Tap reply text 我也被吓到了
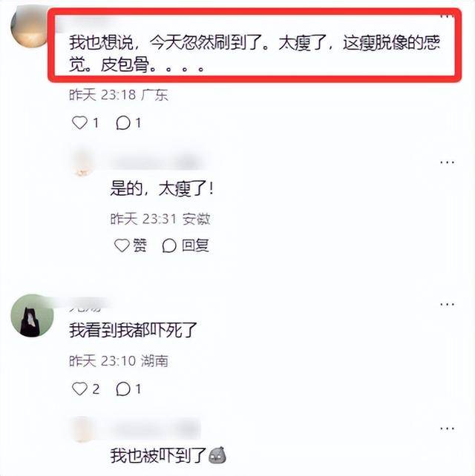475x476 pixels. [x=158, y=456]
